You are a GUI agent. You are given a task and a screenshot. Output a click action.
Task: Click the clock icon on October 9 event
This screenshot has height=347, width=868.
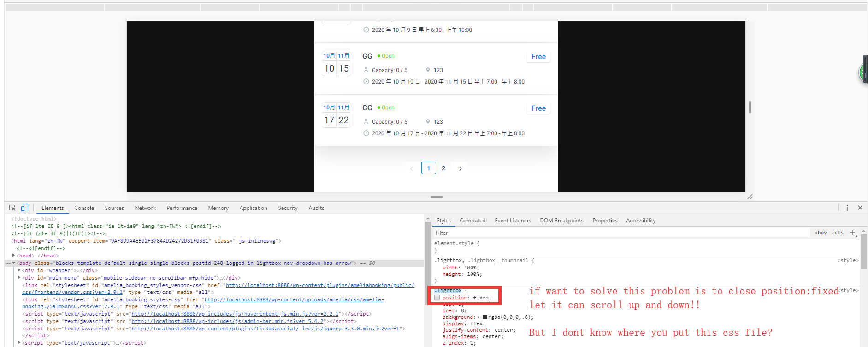click(366, 30)
